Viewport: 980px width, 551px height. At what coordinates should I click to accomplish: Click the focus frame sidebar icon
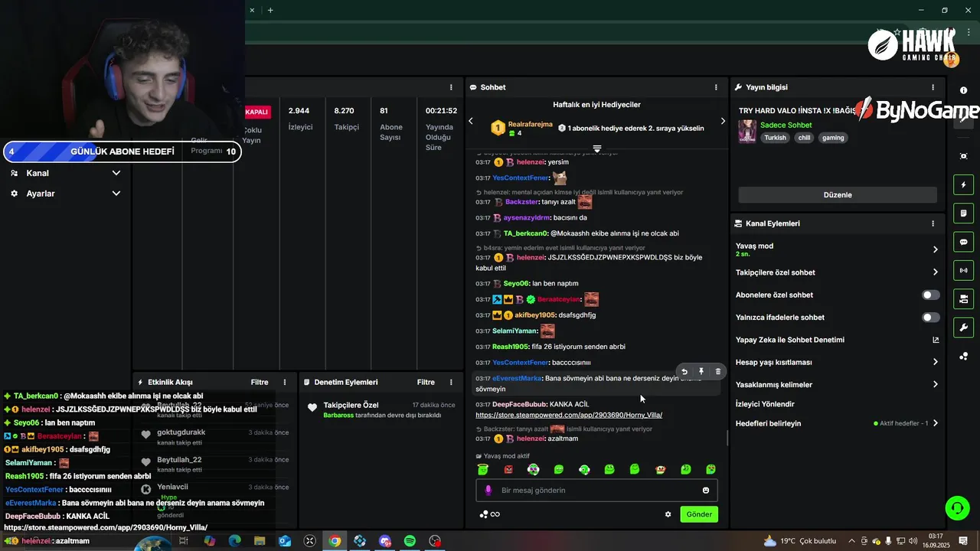(963, 156)
